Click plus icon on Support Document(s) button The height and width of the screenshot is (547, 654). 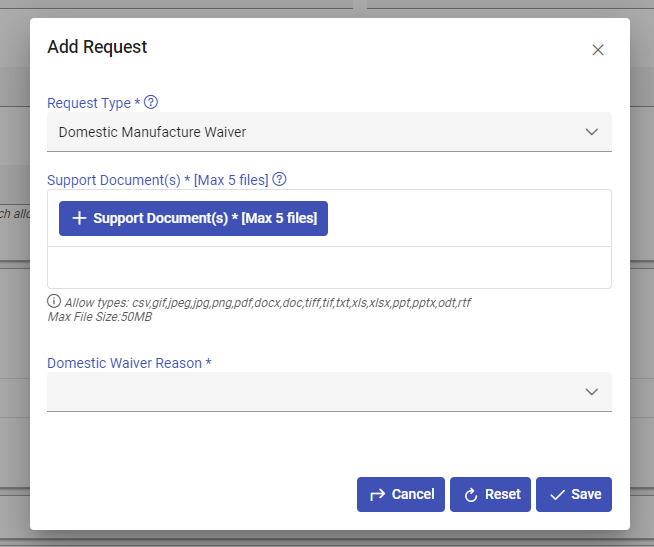(x=79, y=218)
